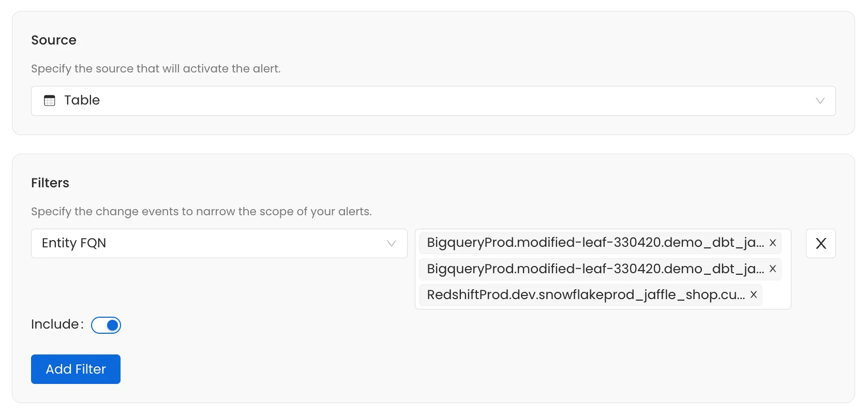Focus empty space after the RedshiftProd tag
The height and width of the screenshot is (415, 868).
pyautogui.click(x=775, y=295)
